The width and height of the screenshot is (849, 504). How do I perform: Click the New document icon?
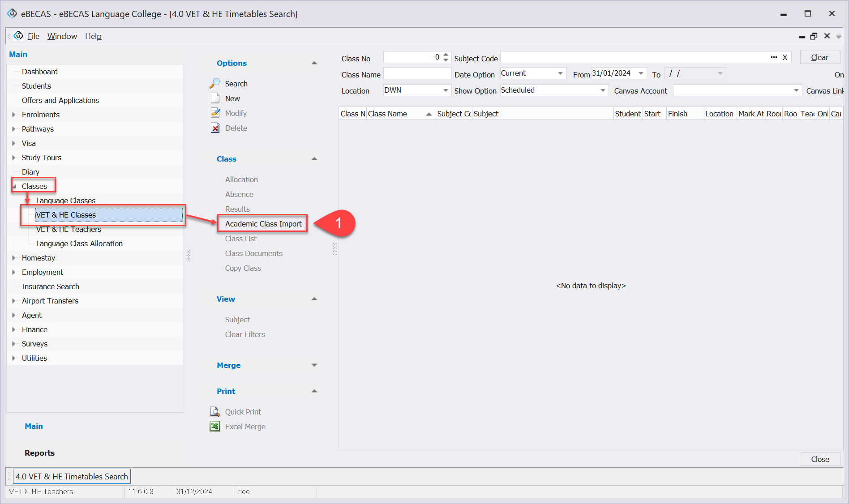click(x=215, y=98)
